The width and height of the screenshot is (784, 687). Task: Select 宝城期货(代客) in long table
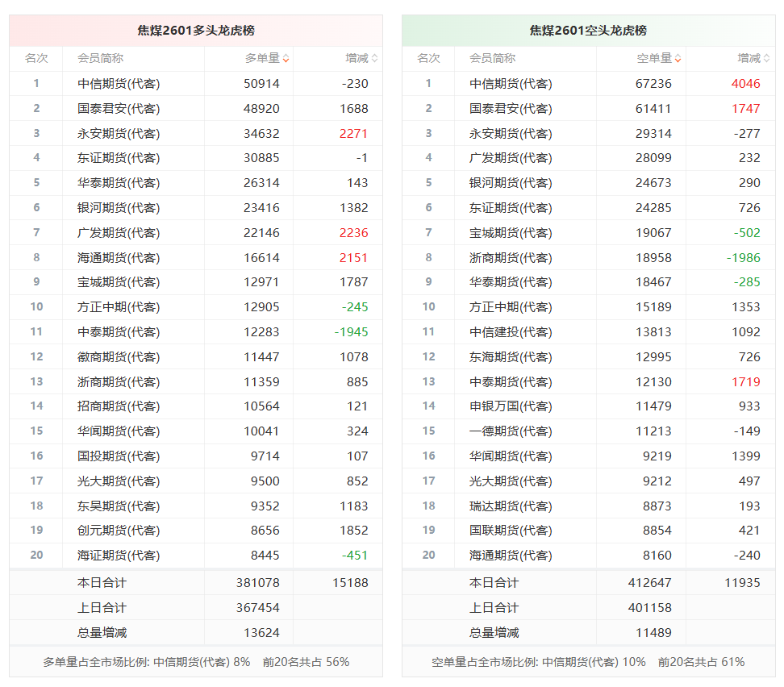click(119, 282)
